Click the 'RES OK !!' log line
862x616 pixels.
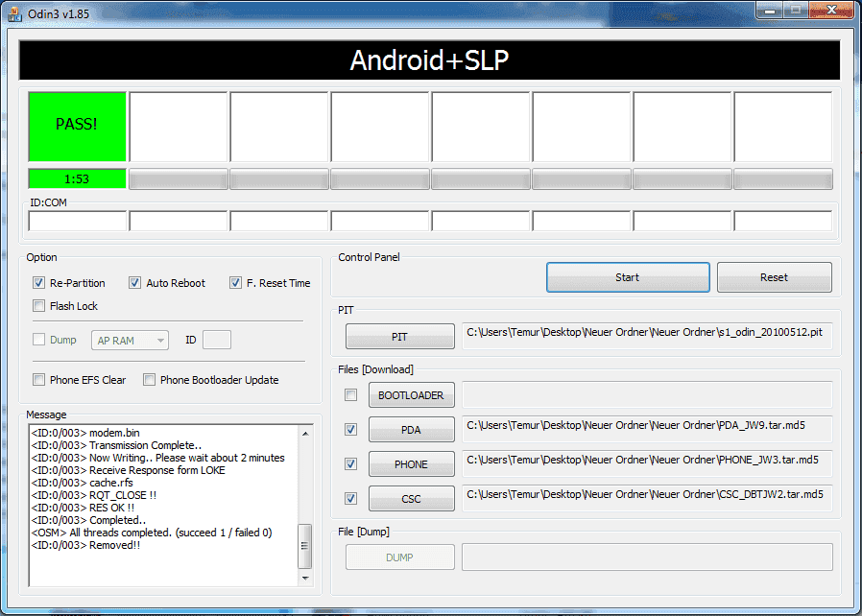(x=83, y=508)
